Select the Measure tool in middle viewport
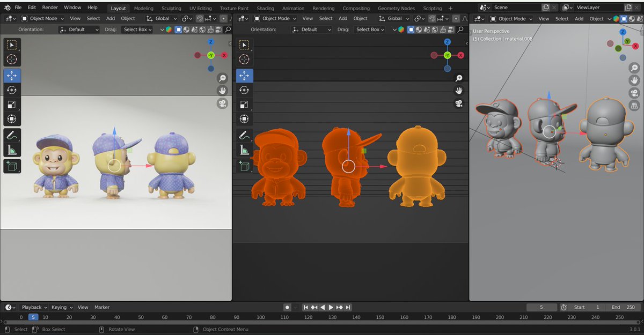 pyautogui.click(x=244, y=150)
